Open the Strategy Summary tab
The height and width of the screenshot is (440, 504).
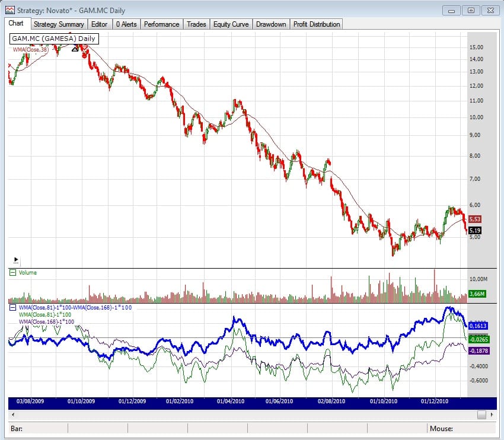pos(58,24)
